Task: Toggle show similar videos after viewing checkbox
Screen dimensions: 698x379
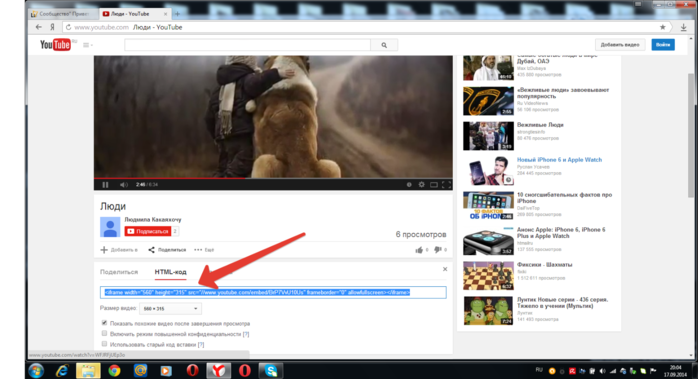Action: (x=104, y=323)
